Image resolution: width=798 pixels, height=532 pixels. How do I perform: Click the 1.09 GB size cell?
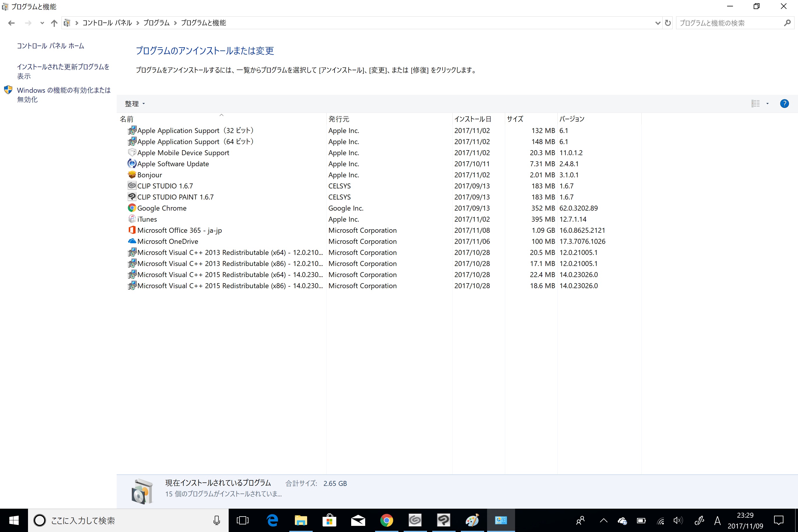pos(543,230)
